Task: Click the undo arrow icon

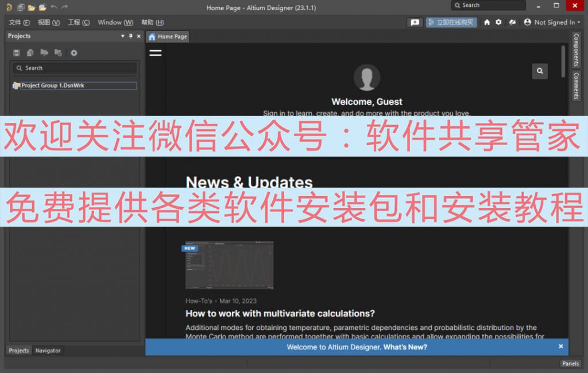Action: click(x=53, y=7)
